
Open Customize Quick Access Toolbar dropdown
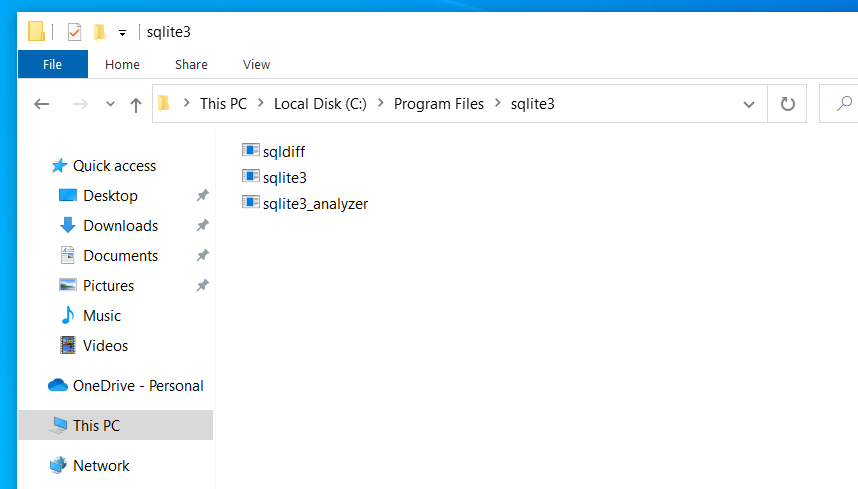[123, 33]
